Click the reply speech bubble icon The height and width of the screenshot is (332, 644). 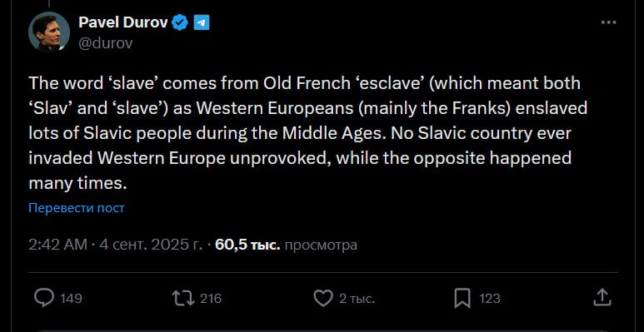[43, 299]
